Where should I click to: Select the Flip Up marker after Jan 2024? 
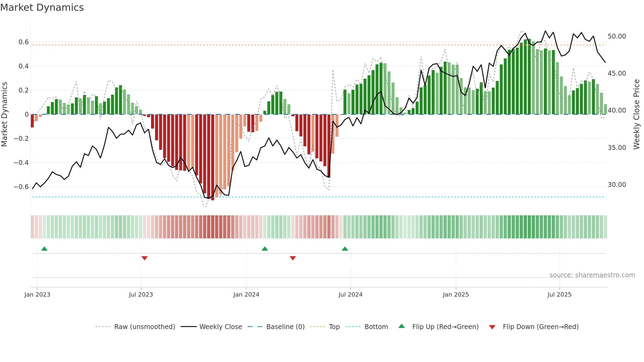(x=265, y=249)
